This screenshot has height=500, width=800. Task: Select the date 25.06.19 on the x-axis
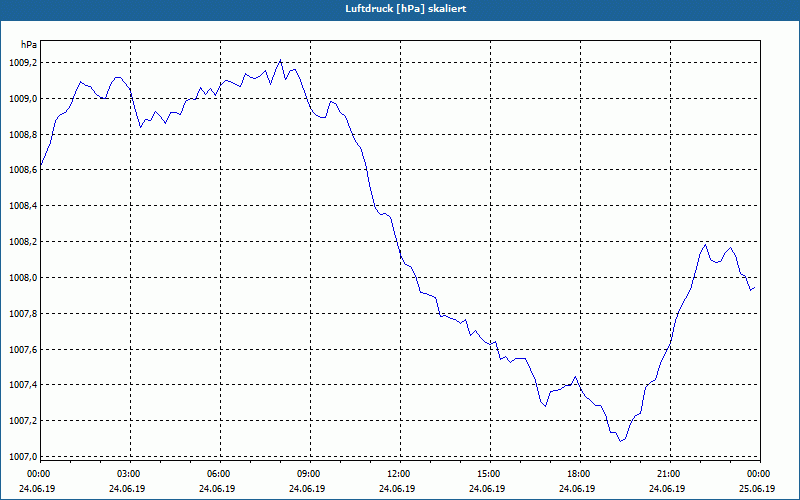coord(757,488)
